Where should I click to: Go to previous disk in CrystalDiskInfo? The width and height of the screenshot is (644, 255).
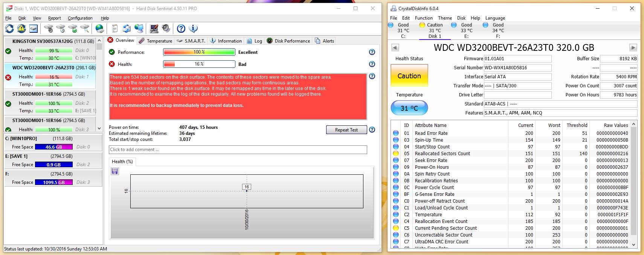(x=395, y=47)
